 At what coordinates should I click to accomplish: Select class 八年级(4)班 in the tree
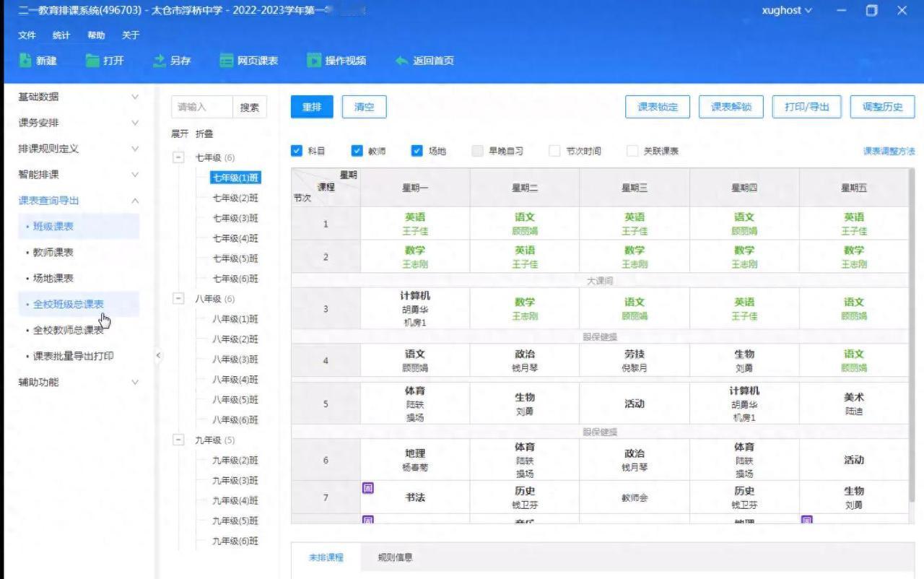pyautogui.click(x=235, y=380)
